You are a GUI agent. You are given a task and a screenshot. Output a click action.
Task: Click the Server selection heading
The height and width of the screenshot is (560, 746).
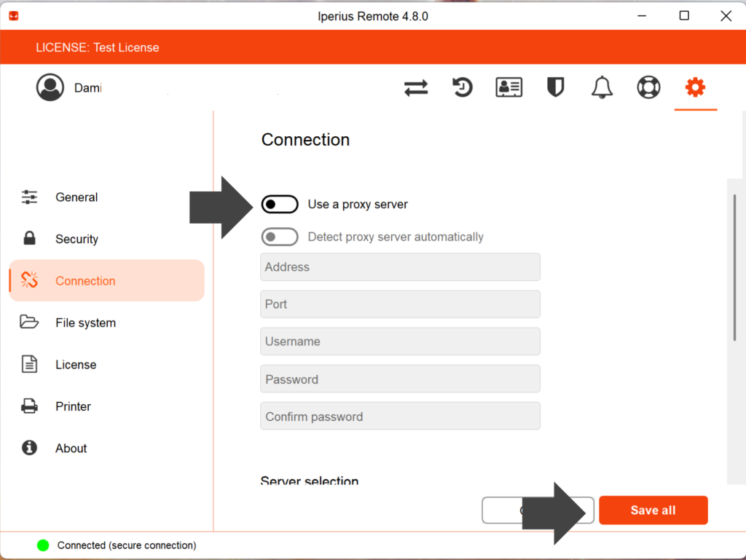pos(309,480)
